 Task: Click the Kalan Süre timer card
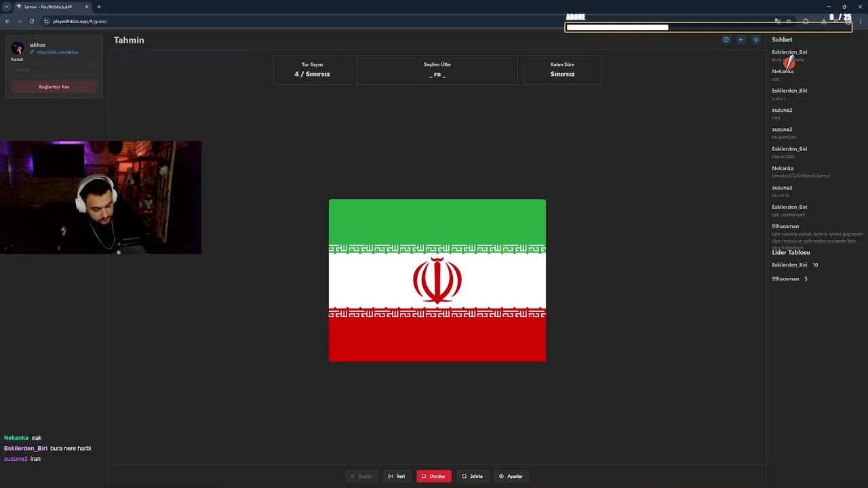coord(562,70)
